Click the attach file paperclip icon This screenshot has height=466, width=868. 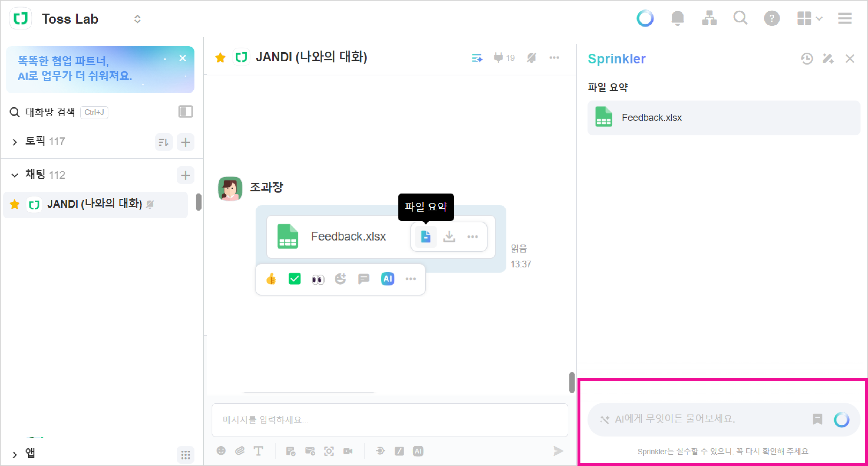coord(240,451)
